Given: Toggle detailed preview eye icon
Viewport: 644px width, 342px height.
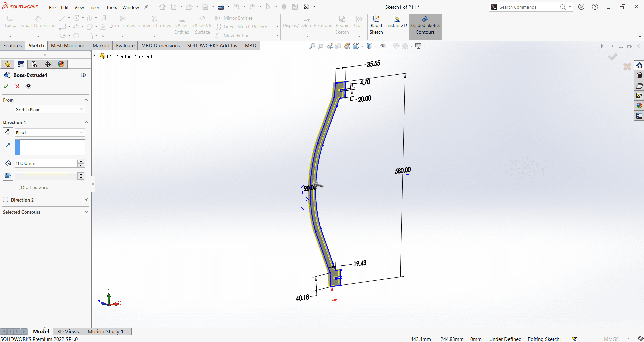Looking at the screenshot, I should coord(28,86).
